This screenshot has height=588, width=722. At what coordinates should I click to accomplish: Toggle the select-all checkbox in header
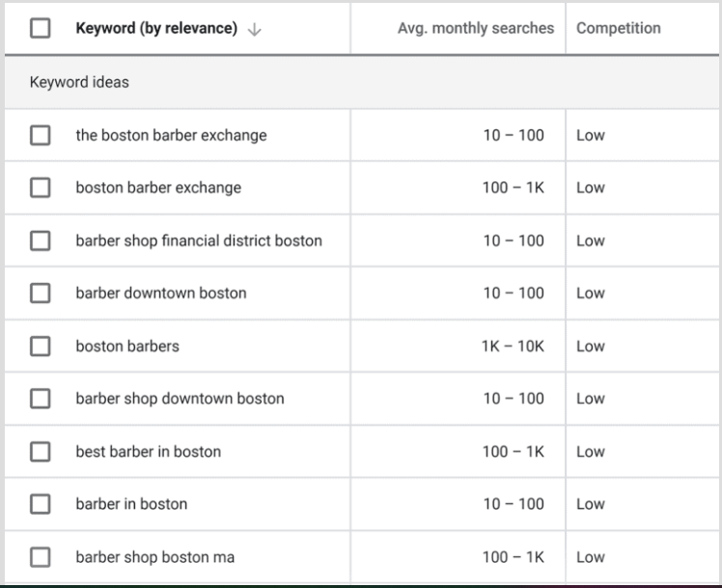pyautogui.click(x=41, y=29)
